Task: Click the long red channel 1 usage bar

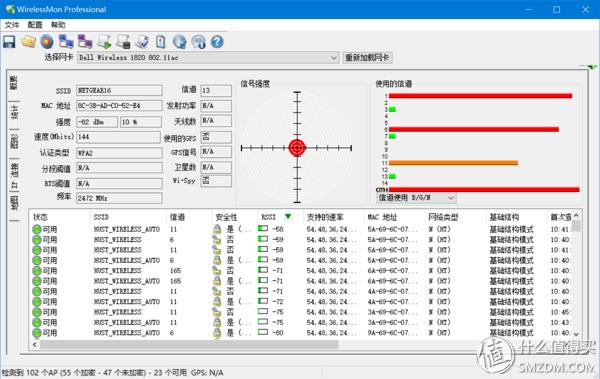Action: tap(480, 96)
